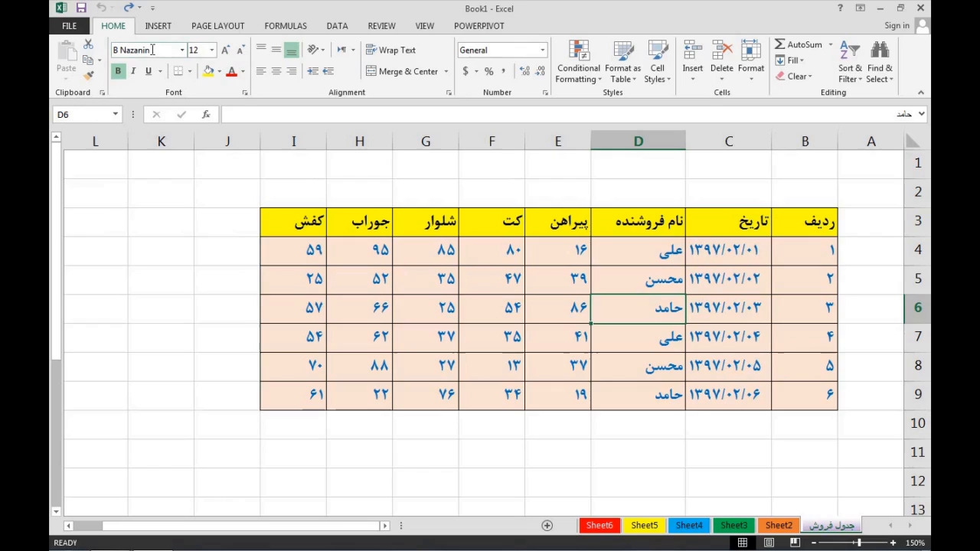Click the Insert cells icon
980x551 pixels.
(x=692, y=52)
